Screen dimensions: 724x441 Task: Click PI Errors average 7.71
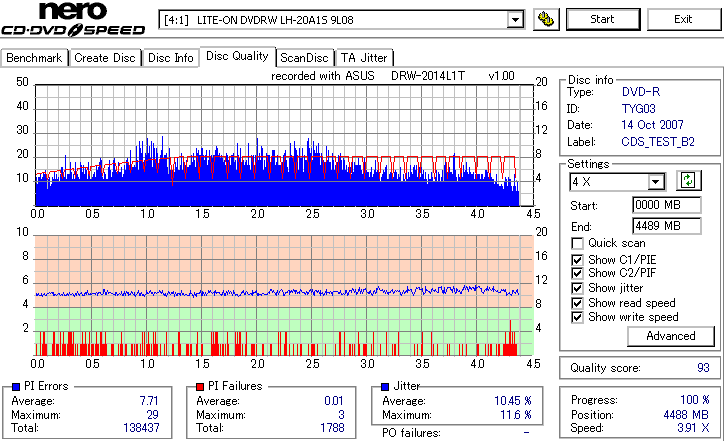149,401
